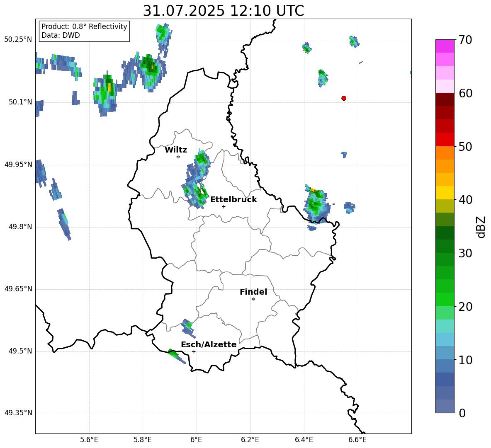Click the Findel station cross marker

(253, 299)
